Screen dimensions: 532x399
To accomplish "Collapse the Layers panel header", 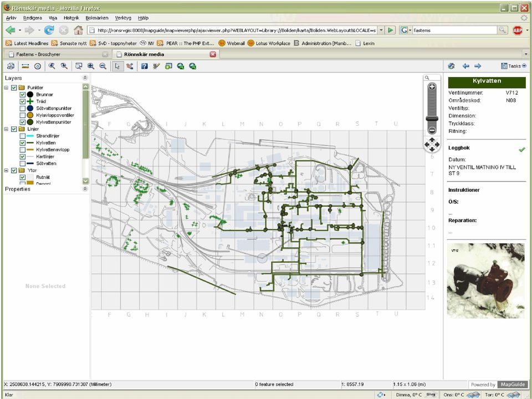I will pyautogui.click(x=85, y=78).
